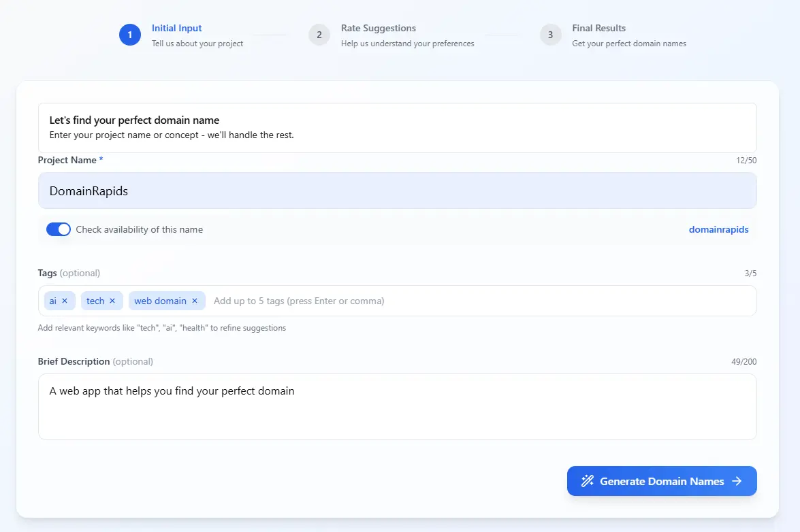
Task: Disable the check availability toggle
Action: pos(59,229)
